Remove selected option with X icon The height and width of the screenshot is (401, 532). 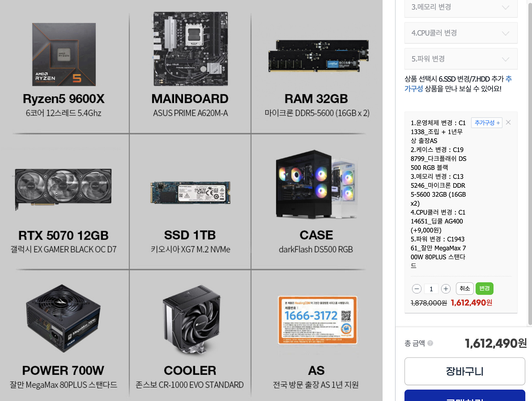[x=508, y=122]
